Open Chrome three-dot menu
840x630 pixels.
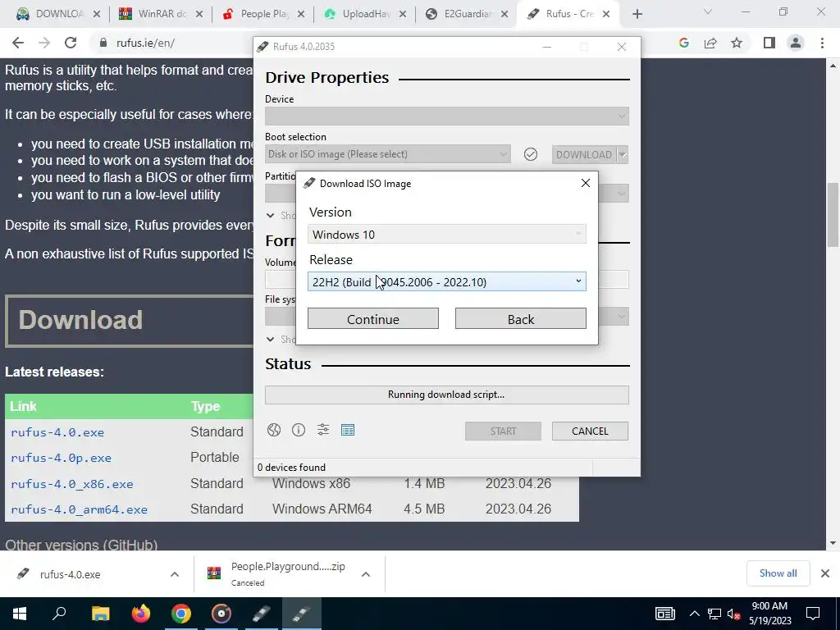pos(822,43)
